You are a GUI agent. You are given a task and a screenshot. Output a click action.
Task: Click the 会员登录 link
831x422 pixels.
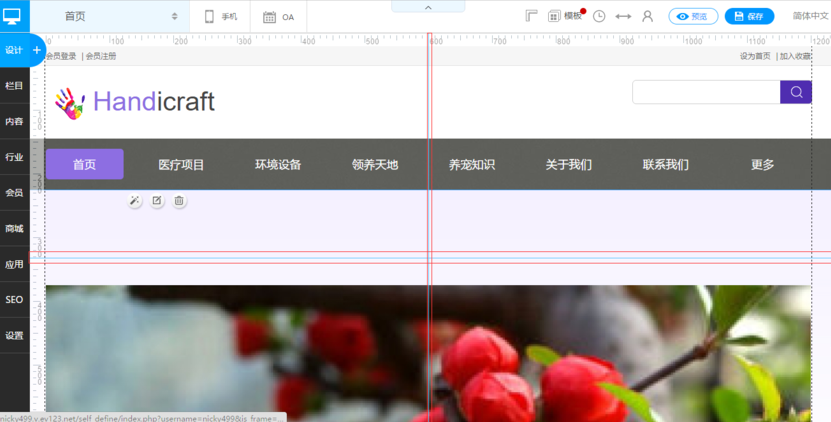pos(61,56)
